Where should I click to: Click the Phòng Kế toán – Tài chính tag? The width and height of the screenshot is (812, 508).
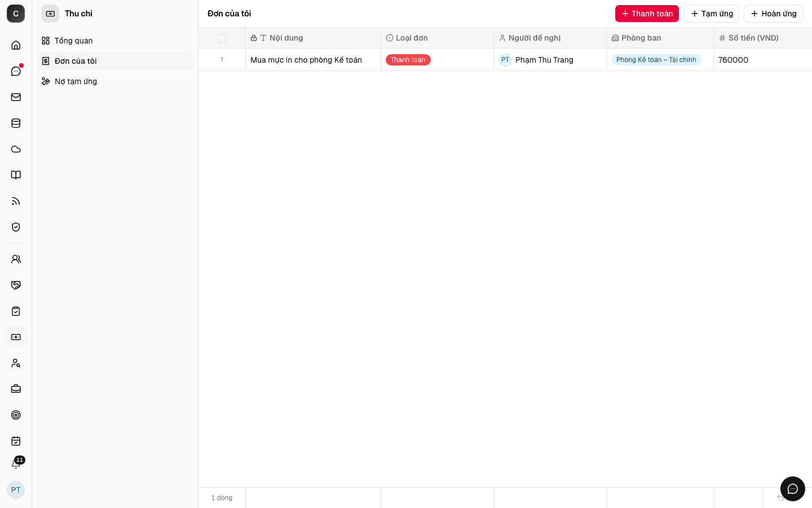point(656,60)
